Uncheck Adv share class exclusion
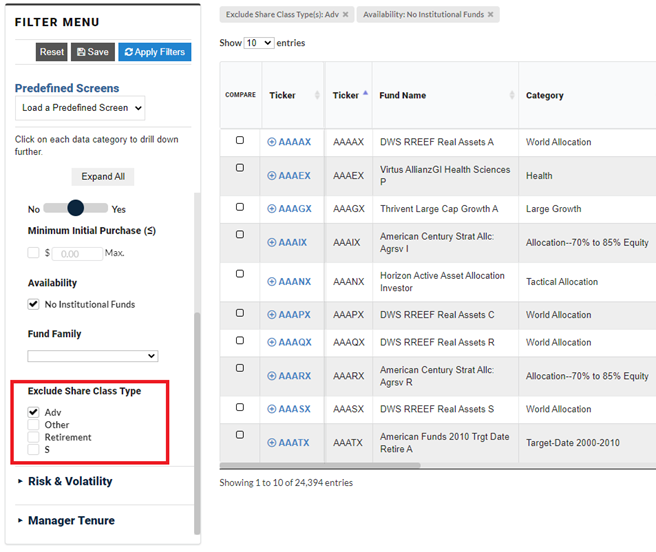The height and width of the screenshot is (552, 656). coord(33,412)
